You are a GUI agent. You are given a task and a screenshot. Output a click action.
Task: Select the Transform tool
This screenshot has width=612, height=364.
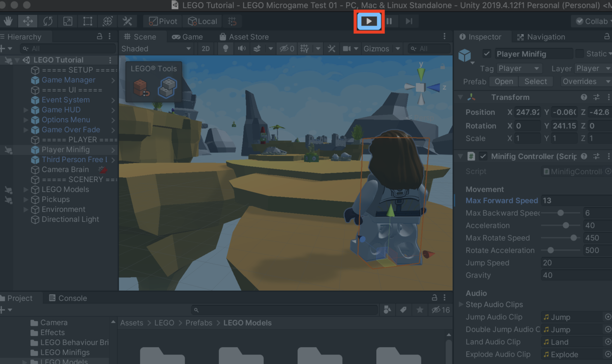(108, 21)
